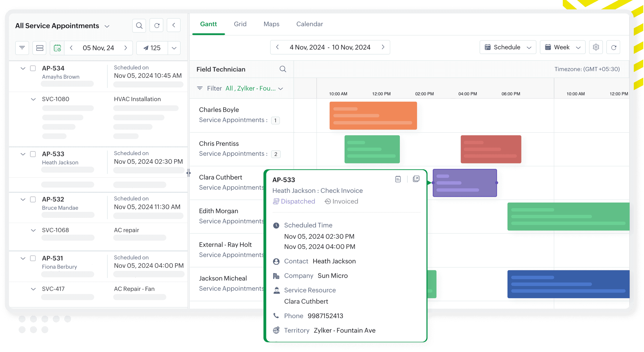Switch list layout using the rows view icon
The height and width of the screenshot is (352, 644).
pyautogui.click(x=40, y=48)
